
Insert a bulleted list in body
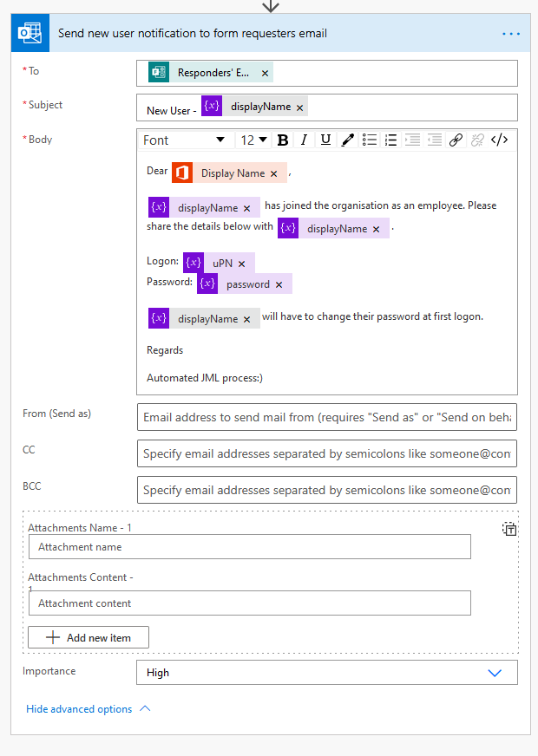click(370, 140)
